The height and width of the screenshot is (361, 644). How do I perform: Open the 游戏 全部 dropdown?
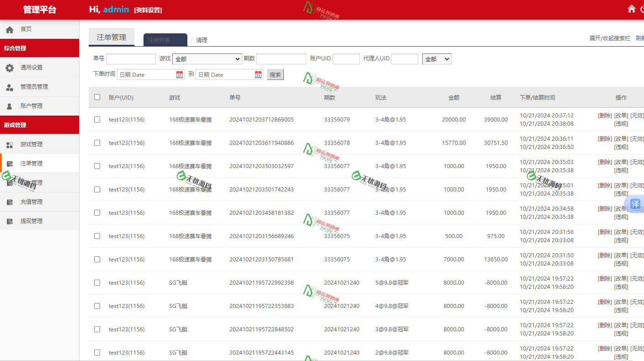pyautogui.click(x=207, y=58)
